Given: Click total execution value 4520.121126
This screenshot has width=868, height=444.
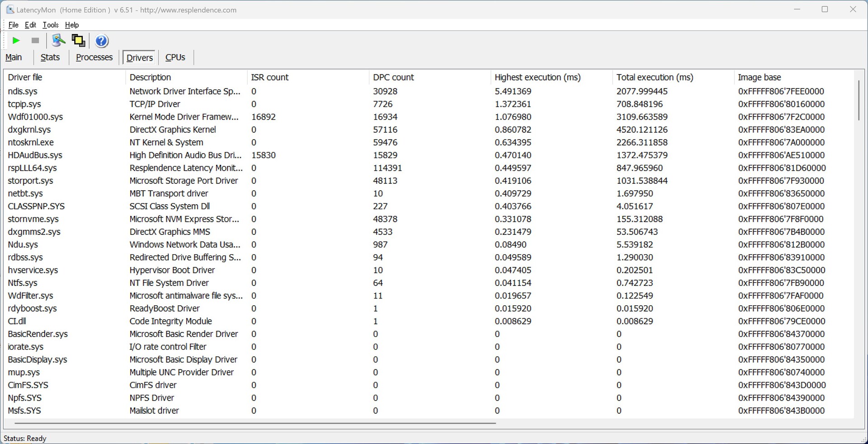Looking at the screenshot, I should click(x=642, y=130).
